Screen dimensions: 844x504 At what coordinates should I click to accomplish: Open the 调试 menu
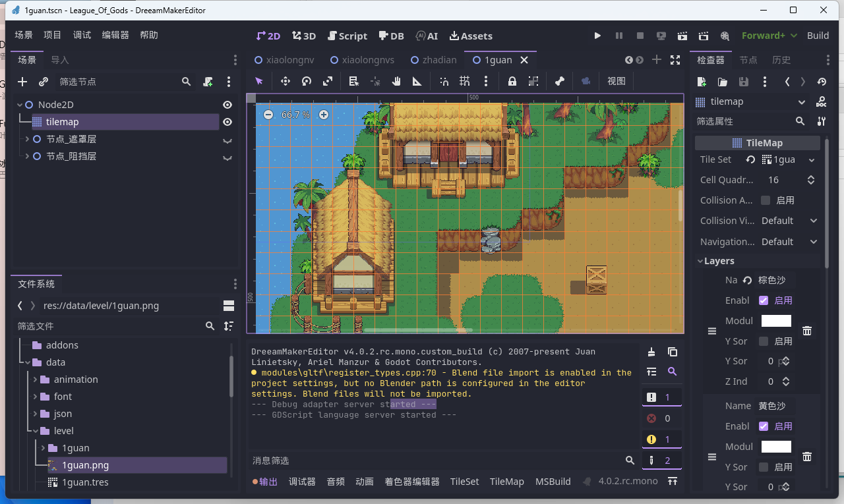[82, 36]
